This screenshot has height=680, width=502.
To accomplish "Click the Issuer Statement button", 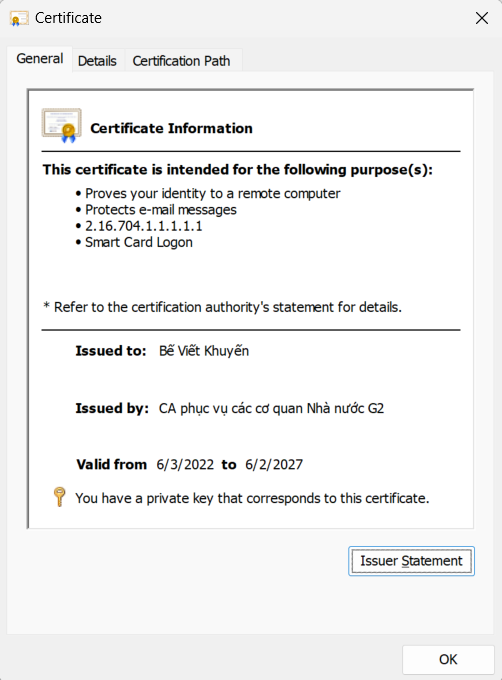I will coord(411,561).
